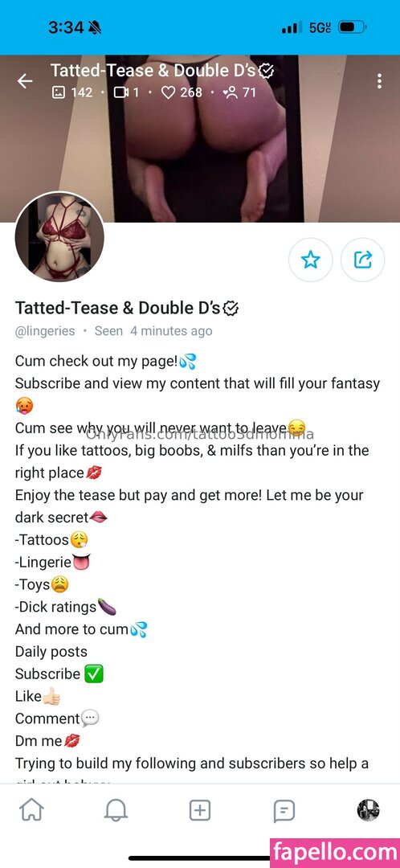Open own account avatar in bottom bar
The image size is (400, 868).
(x=368, y=810)
